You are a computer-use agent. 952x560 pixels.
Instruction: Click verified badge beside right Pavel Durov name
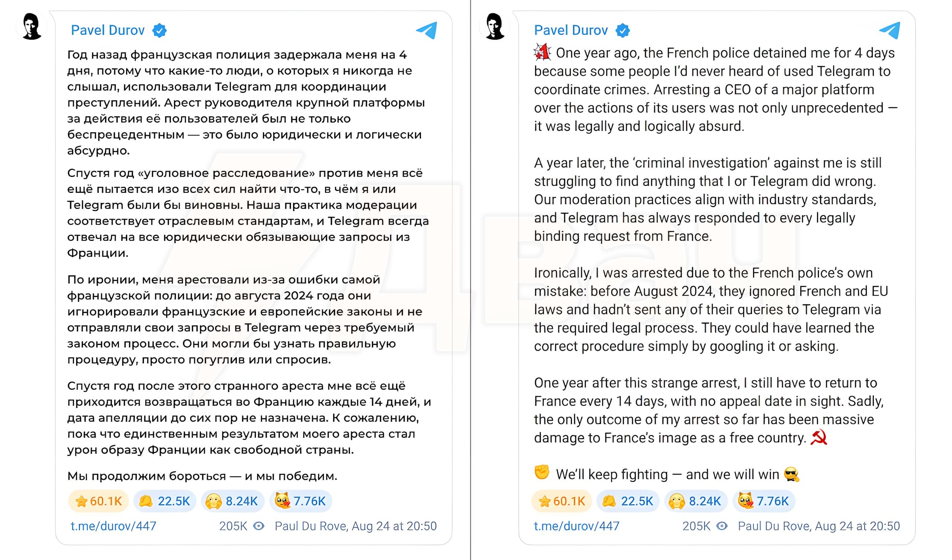coord(623,30)
